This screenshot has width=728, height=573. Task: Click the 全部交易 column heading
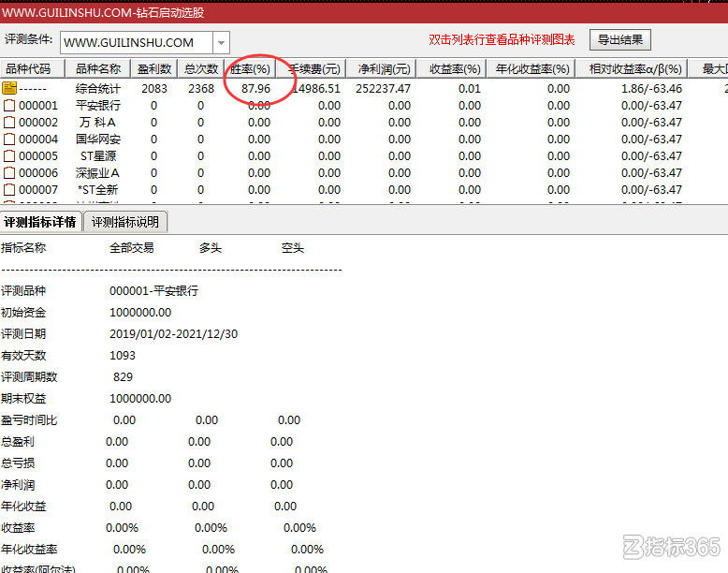131,248
